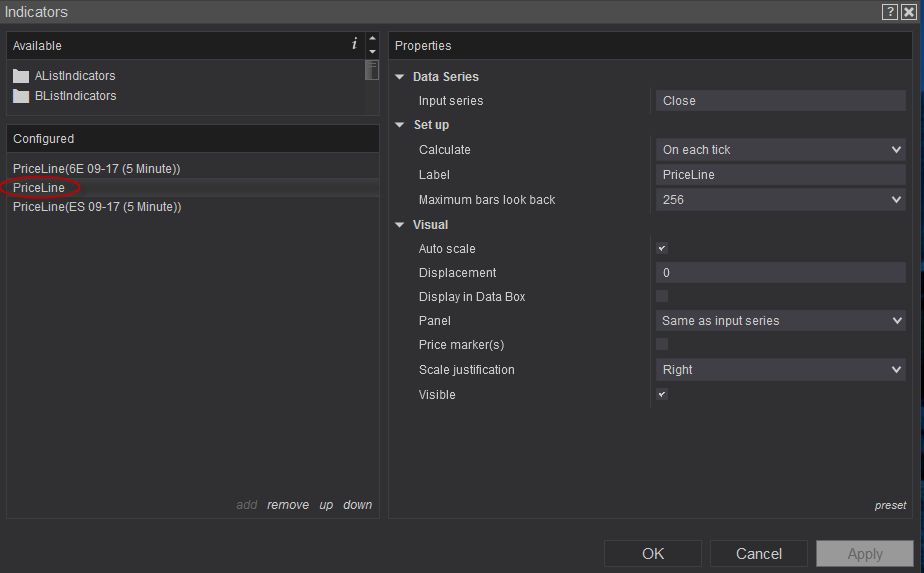This screenshot has width=924, height=573.
Task: Click the remove link
Action: pos(288,505)
